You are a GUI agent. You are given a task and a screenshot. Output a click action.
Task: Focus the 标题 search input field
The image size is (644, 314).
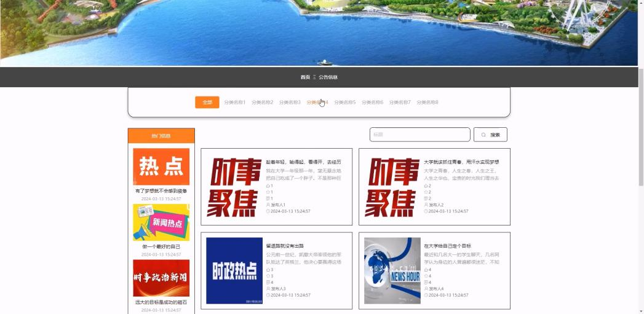tap(419, 135)
